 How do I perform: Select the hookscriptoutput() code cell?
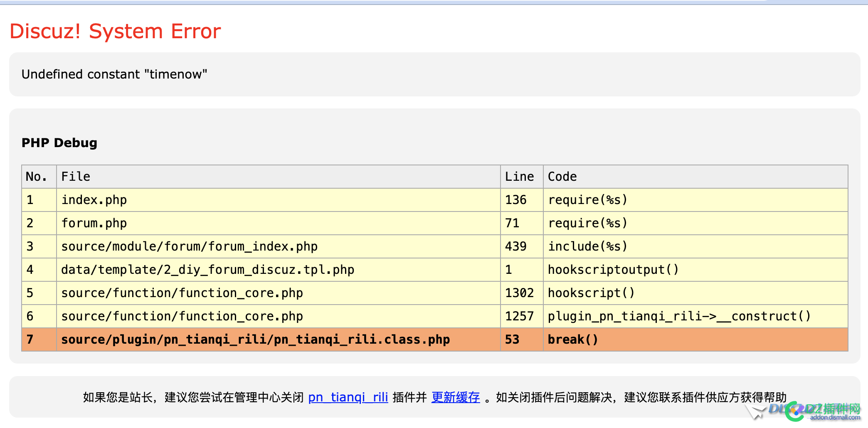[x=695, y=270]
